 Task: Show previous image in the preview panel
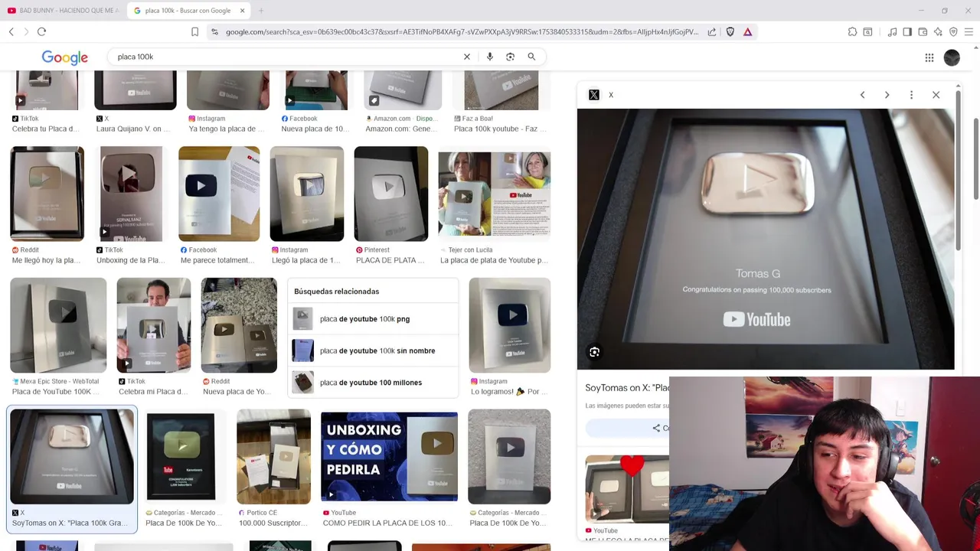(x=862, y=95)
